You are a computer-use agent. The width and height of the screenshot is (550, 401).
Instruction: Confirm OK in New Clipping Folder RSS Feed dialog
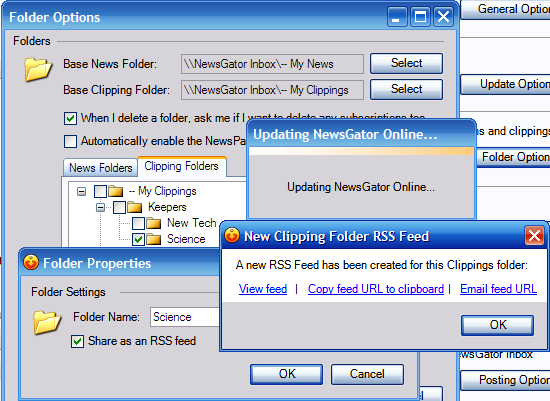(x=497, y=325)
